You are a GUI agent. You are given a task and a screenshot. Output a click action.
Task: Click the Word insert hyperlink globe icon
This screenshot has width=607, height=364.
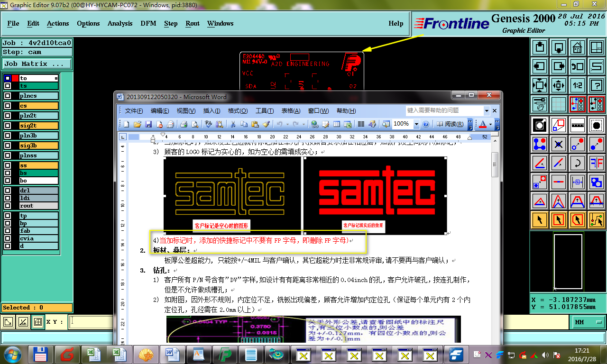pyautogui.click(x=315, y=124)
